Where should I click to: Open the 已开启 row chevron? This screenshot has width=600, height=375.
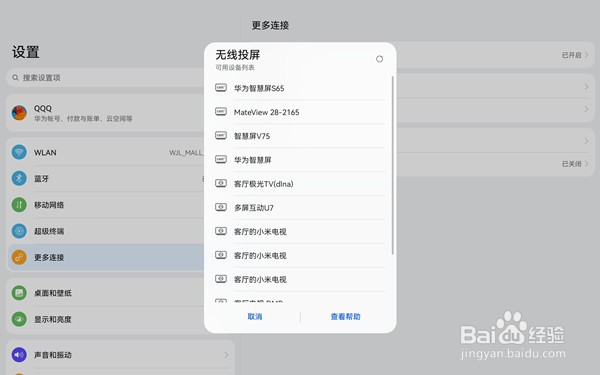586,55
